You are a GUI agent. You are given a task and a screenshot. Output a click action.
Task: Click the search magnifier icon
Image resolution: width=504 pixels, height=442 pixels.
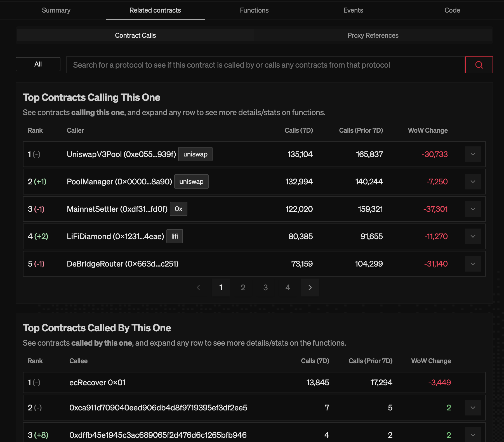pyautogui.click(x=479, y=65)
